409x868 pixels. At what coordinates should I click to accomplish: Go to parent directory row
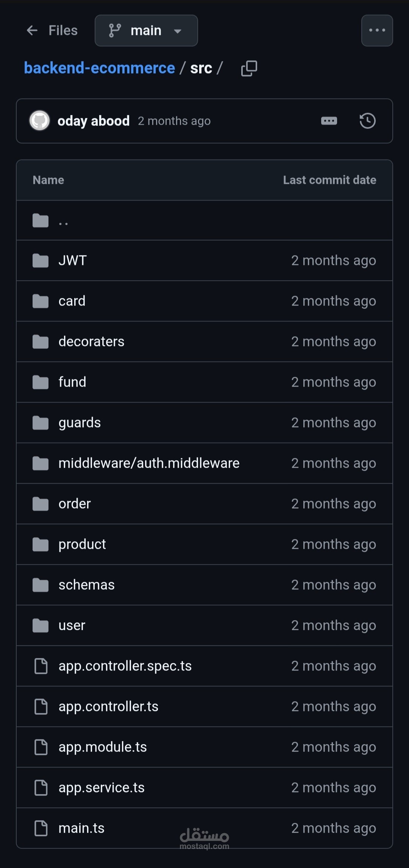pyautogui.click(x=63, y=221)
